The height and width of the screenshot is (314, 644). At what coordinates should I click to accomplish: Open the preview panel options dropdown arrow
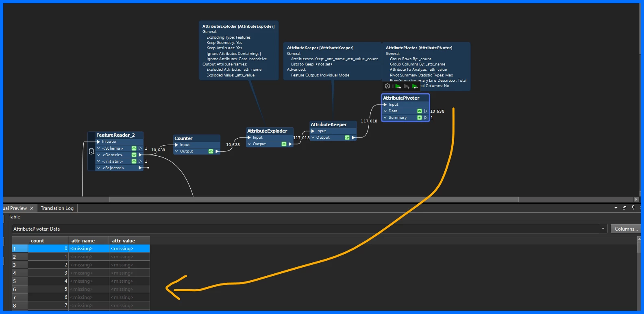(x=616, y=208)
